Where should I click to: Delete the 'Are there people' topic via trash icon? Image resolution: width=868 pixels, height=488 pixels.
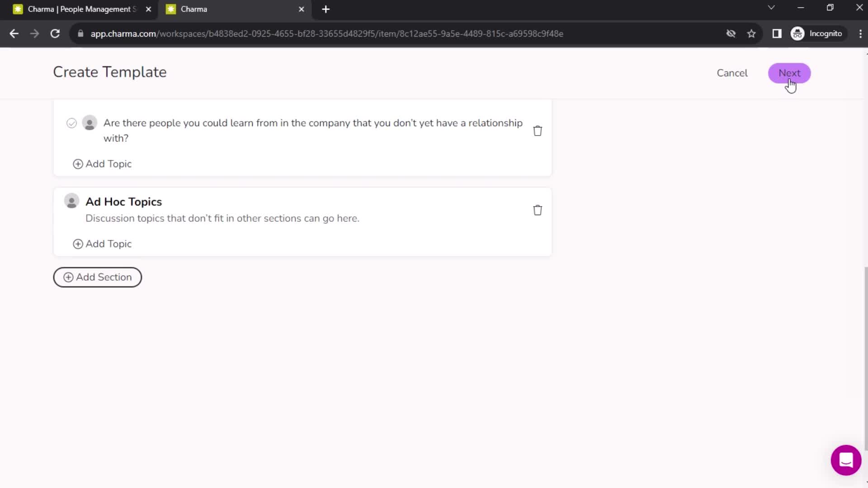tap(538, 131)
